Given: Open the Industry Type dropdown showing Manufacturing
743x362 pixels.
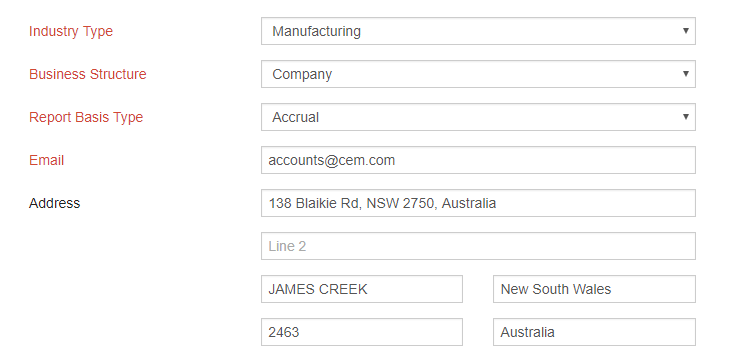Looking at the screenshot, I should tap(478, 31).
